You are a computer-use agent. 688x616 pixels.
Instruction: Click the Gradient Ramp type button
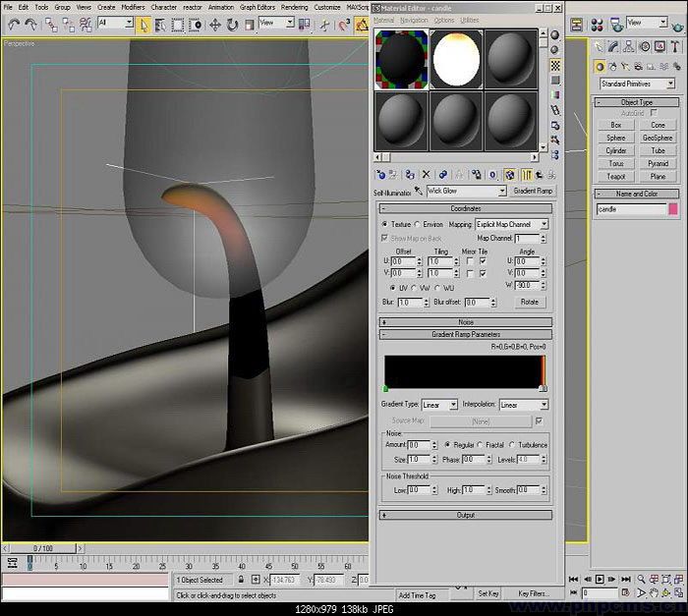coord(533,191)
